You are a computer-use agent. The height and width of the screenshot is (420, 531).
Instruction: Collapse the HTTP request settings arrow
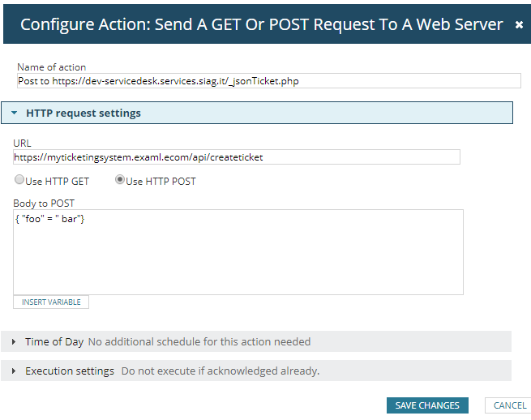pyautogui.click(x=15, y=114)
